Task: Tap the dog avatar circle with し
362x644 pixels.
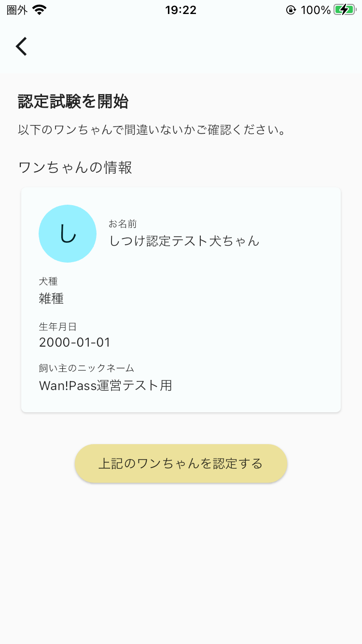Action: tap(68, 234)
